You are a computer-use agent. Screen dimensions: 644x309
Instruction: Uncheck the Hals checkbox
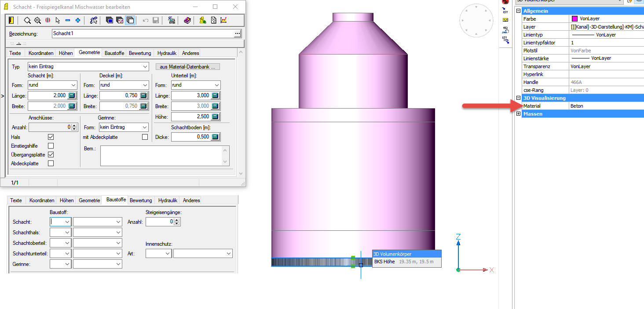(x=51, y=137)
